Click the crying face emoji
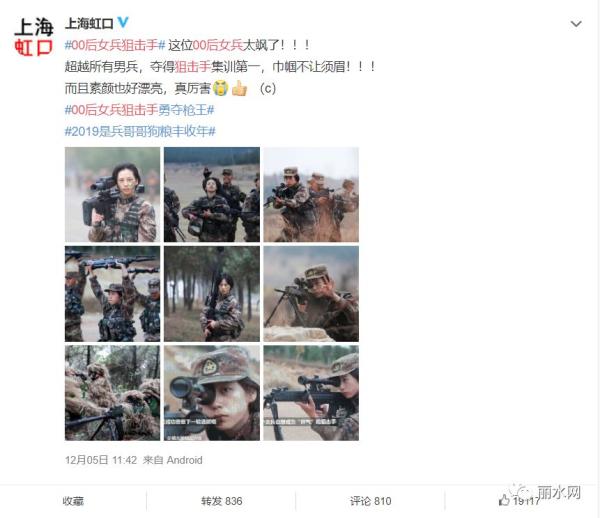 point(221,89)
